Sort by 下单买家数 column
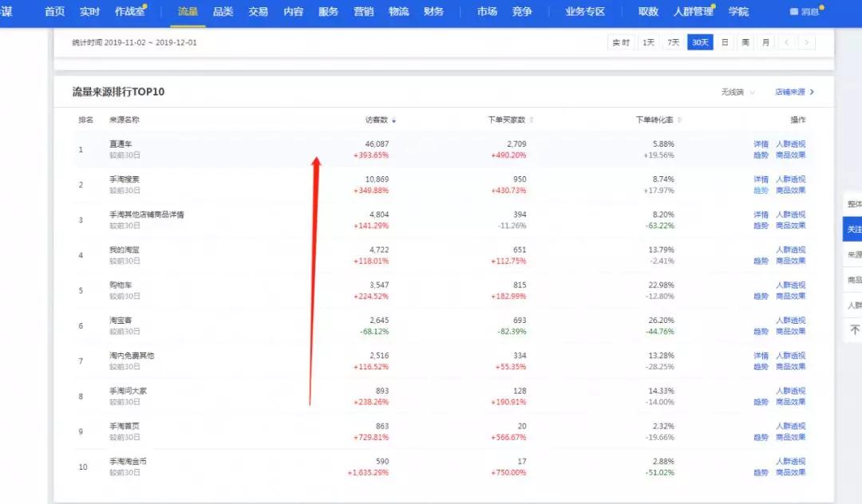Viewport: 862px width, 504px height. coord(532,120)
